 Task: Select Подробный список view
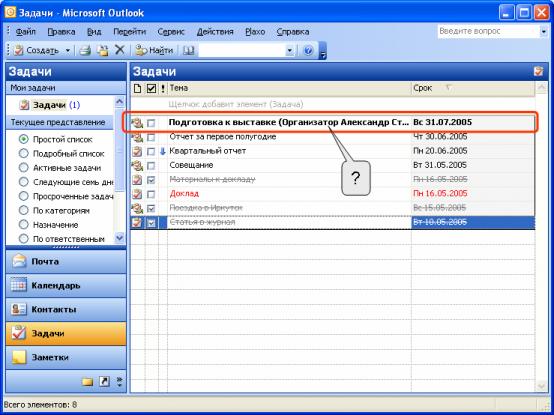pyautogui.click(x=24, y=153)
